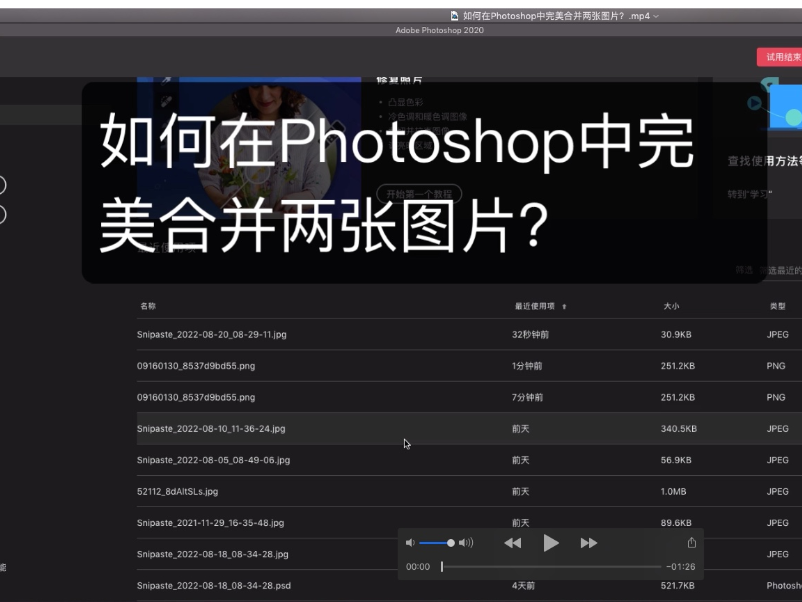Click the loud speaker icon right of the volume slider

466,543
